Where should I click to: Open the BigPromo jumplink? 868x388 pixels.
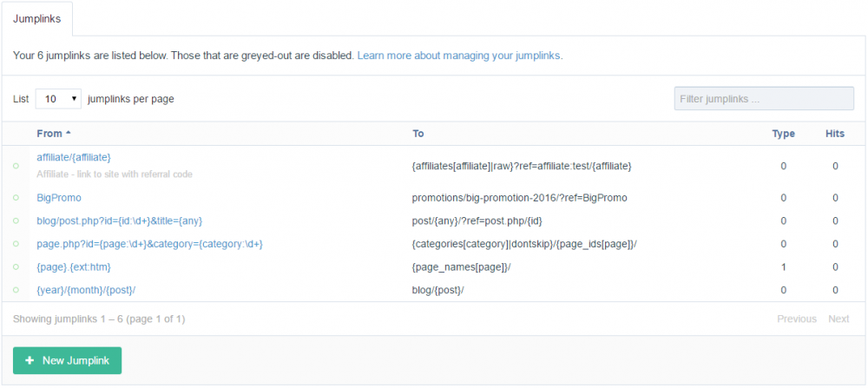pyautogui.click(x=59, y=198)
